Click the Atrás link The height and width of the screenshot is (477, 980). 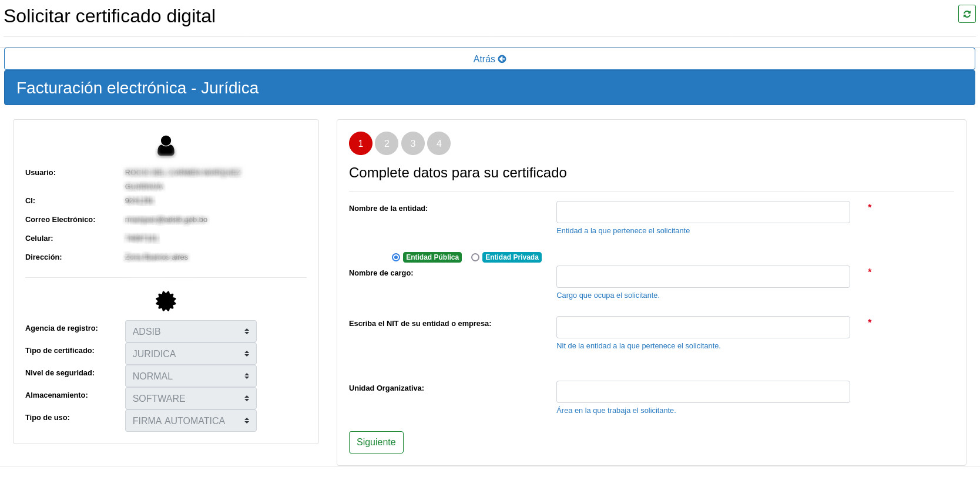[x=484, y=59]
